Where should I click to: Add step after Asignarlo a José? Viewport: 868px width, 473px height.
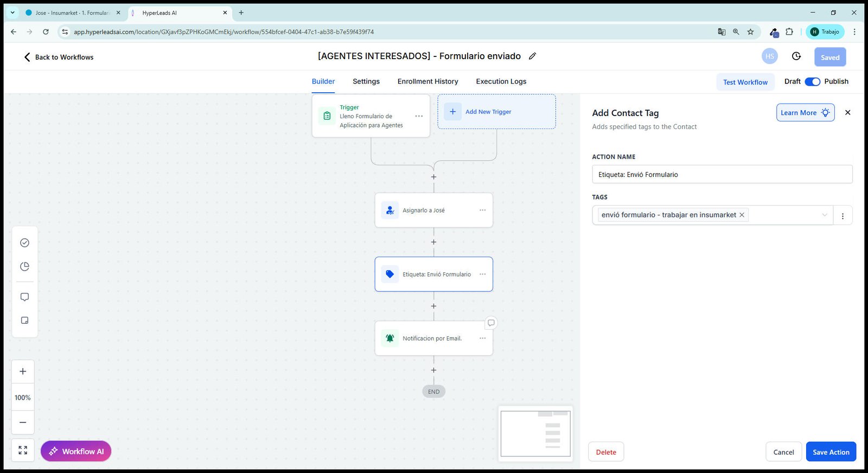pyautogui.click(x=433, y=242)
